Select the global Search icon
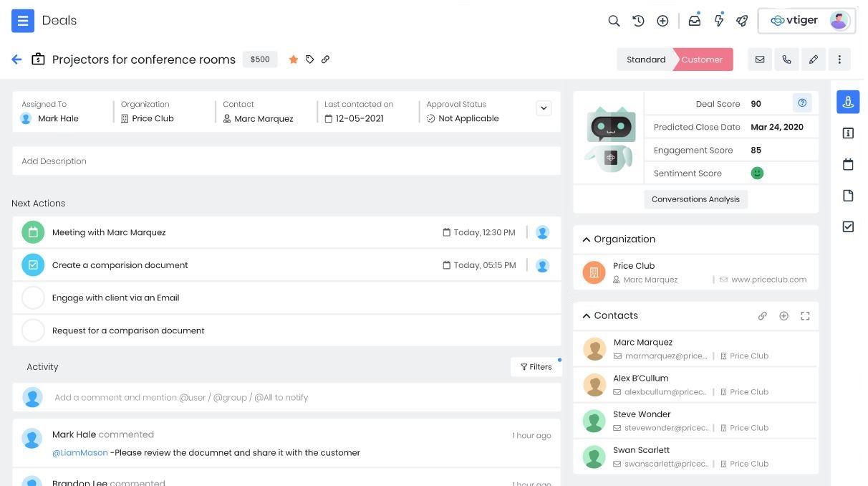The height and width of the screenshot is (486, 868). click(x=614, y=21)
